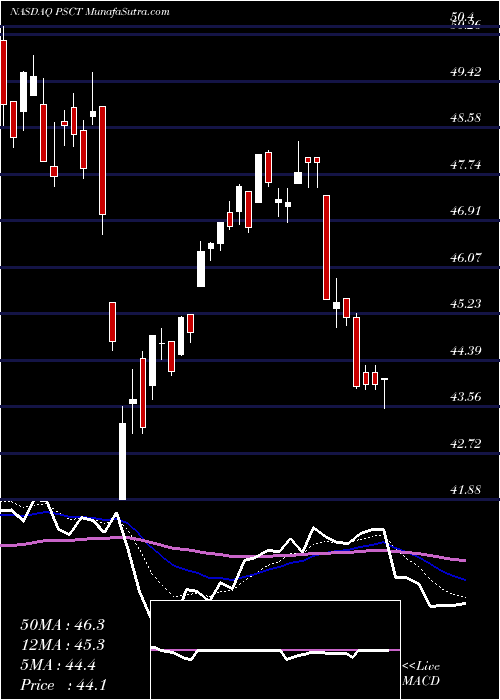Select the 46.91 price axis label
500x700 pixels.
pos(465,211)
